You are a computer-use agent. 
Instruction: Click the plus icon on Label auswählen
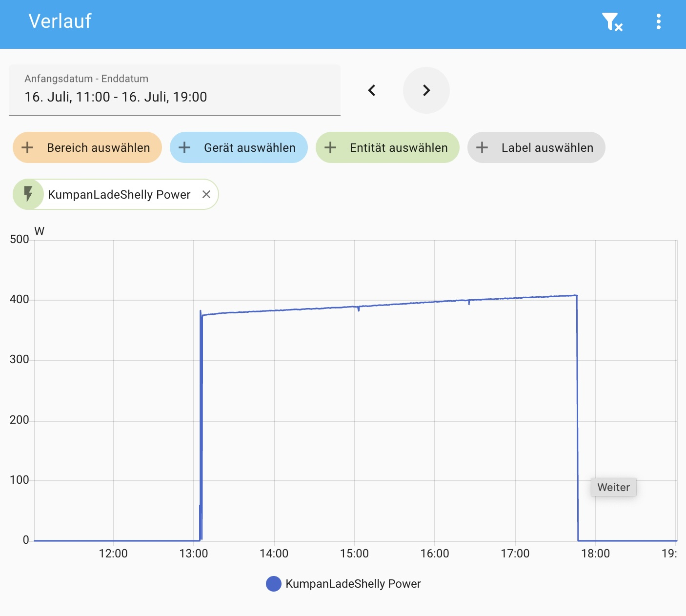[x=482, y=147]
